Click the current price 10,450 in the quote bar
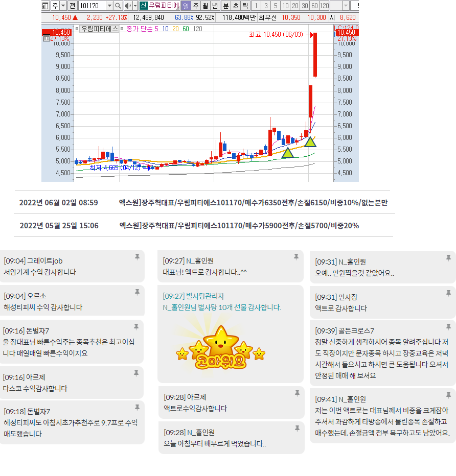 (x=62, y=17)
